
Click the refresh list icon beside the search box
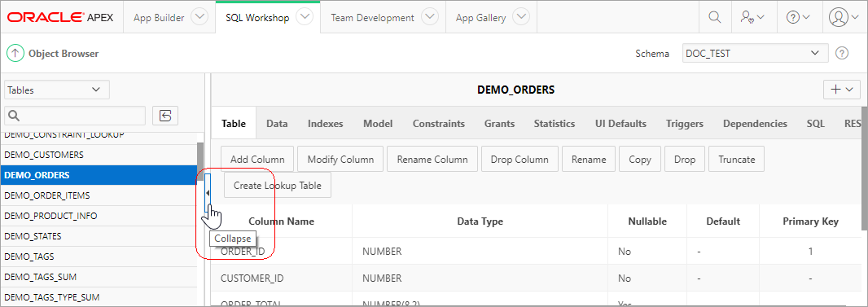(165, 116)
